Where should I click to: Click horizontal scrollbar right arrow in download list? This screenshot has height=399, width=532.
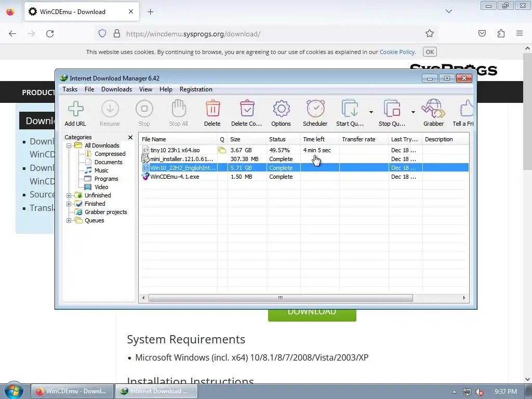pyautogui.click(x=464, y=298)
